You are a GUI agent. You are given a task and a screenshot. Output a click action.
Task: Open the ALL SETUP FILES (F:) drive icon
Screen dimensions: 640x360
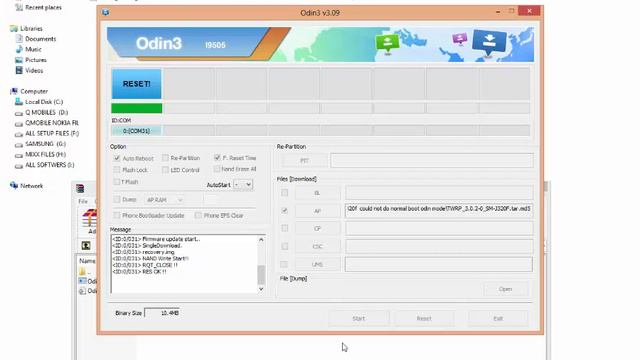(19, 133)
